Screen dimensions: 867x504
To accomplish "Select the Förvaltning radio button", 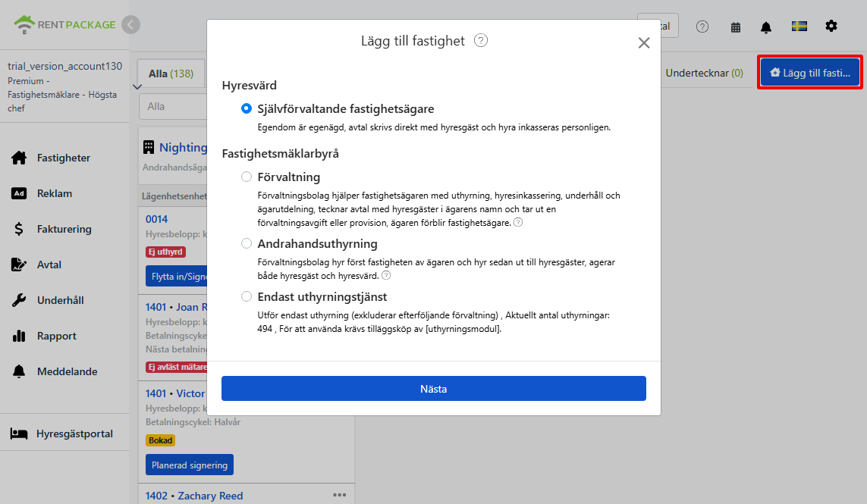I will tap(247, 177).
